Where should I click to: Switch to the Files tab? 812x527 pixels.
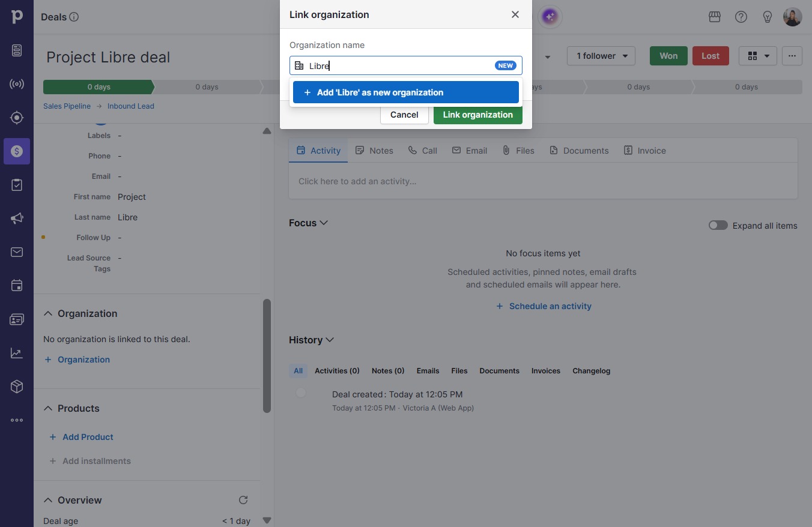518,151
